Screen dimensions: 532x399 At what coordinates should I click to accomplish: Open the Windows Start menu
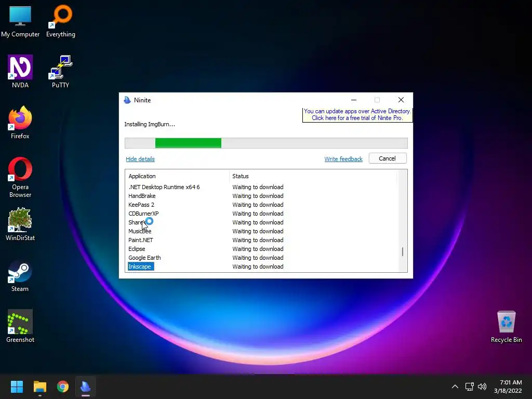[x=17, y=387]
